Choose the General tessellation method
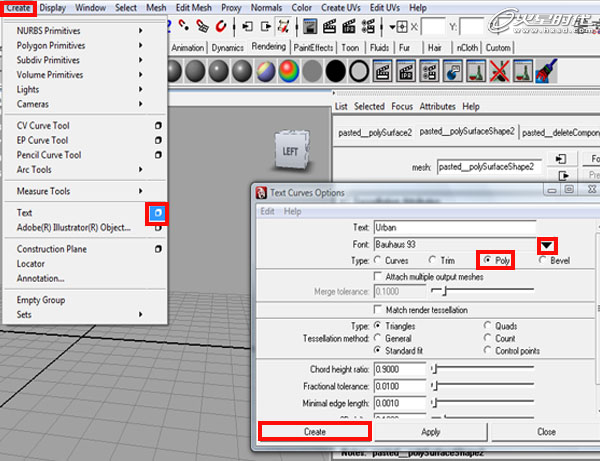The image size is (600, 461). (378, 338)
